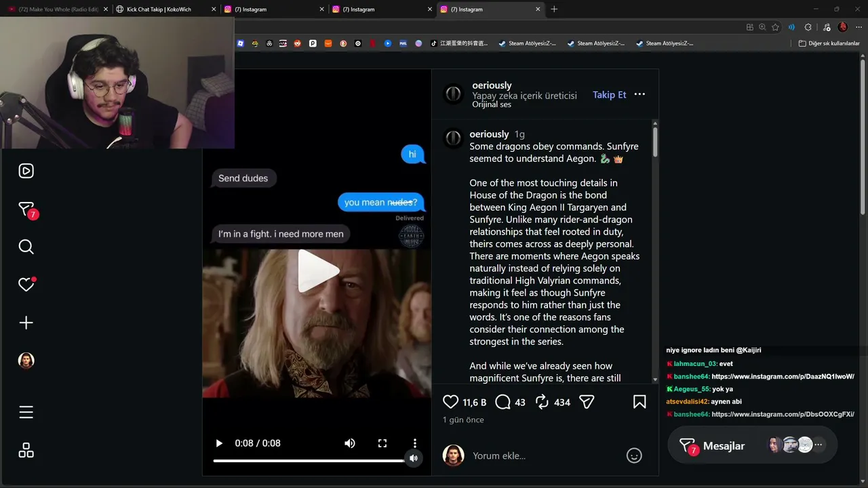Open Instagram direct messages sidebar icon

[26, 209]
